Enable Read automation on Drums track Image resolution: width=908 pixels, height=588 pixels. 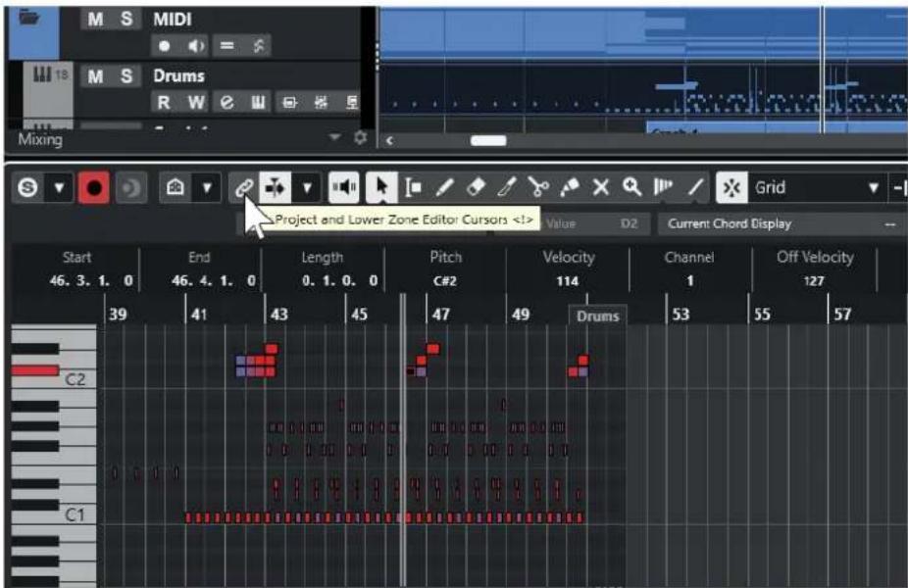pos(165,103)
